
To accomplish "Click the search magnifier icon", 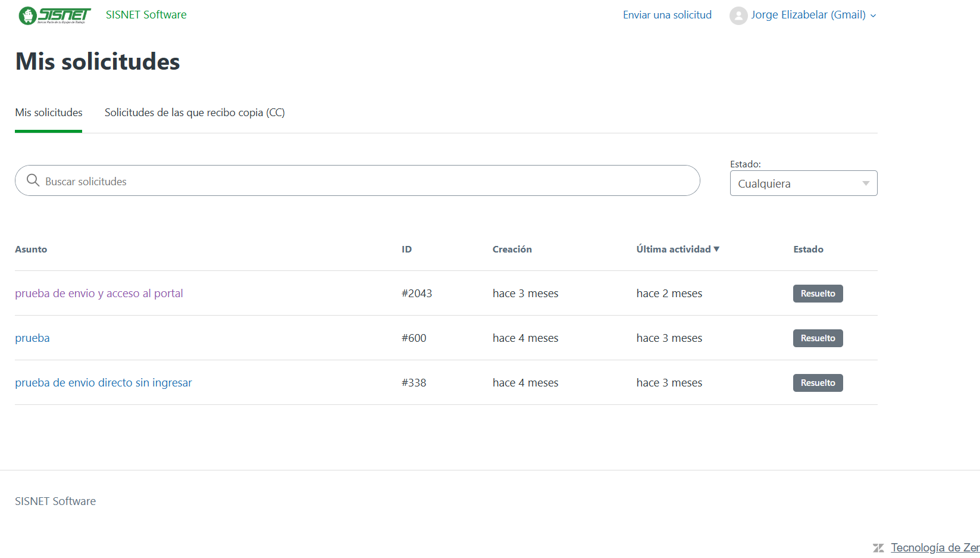I will (x=33, y=180).
